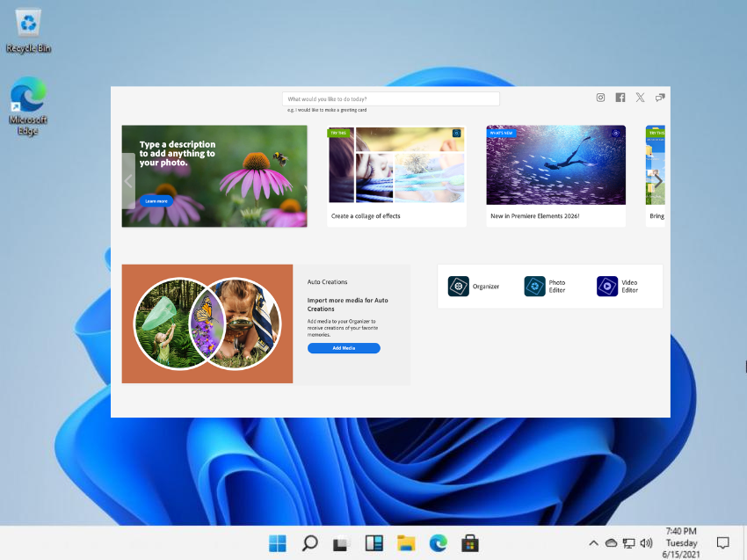Click the Add Media button
The height and width of the screenshot is (560, 747).
click(344, 348)
